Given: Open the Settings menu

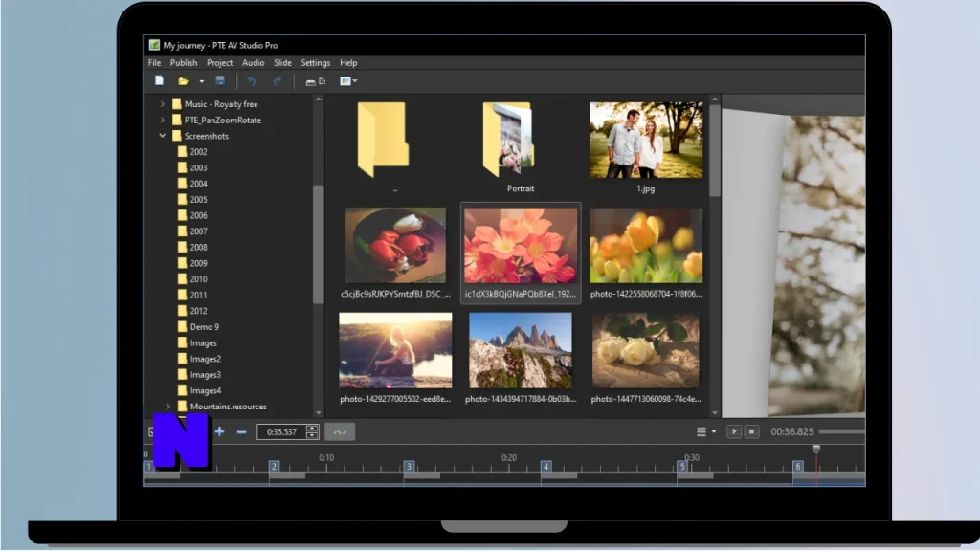Looking at the screenshot, I should [316, 62].
